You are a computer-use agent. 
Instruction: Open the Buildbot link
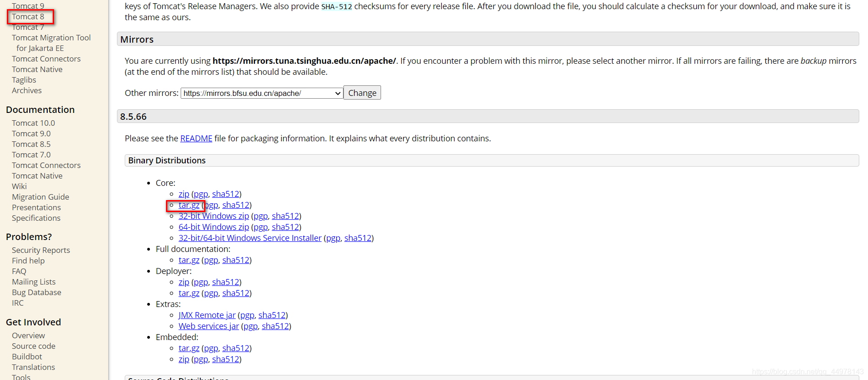pyautogui.click(x=27, y=357)
